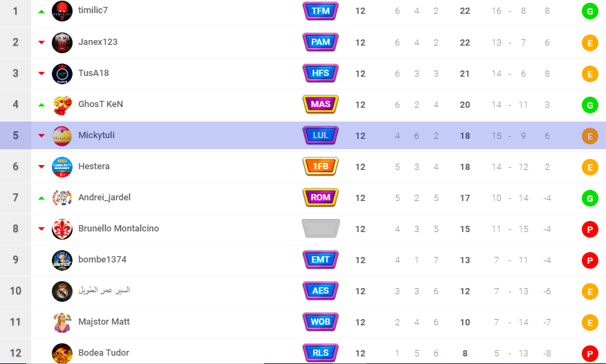Open Andrei_jardel's manager name
This screenshot has height=364, width=606.
point(104,198)
